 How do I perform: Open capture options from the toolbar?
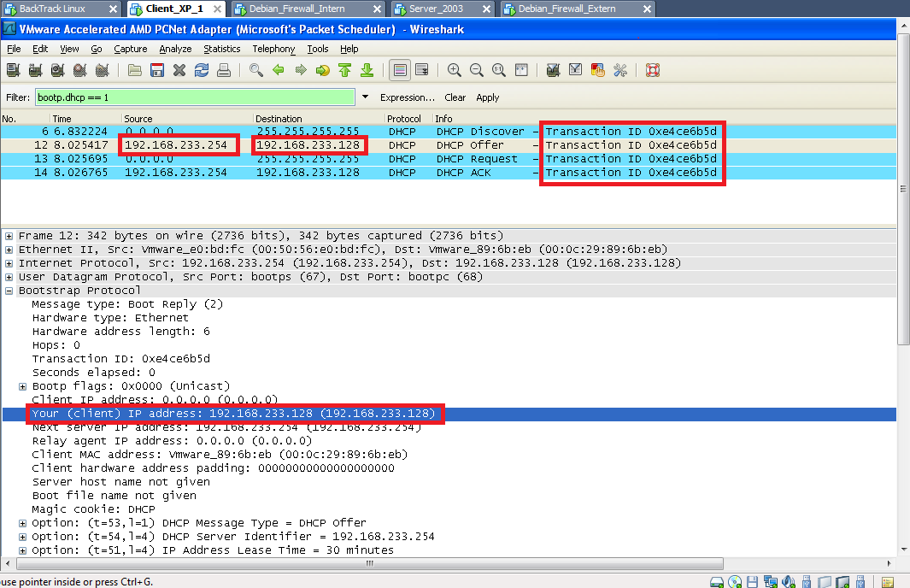[x=35, y=70]
